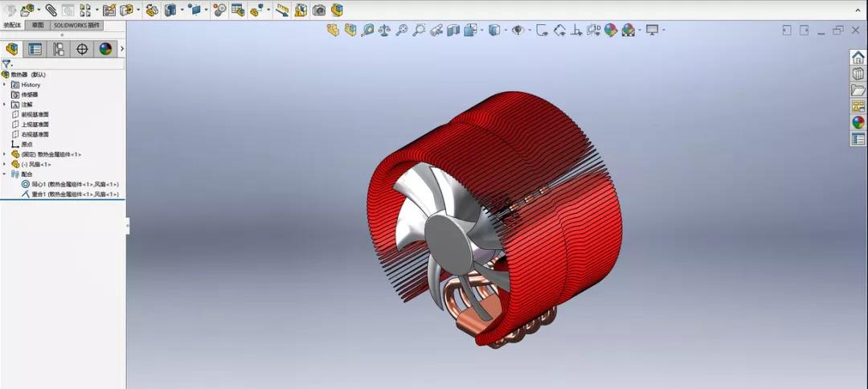Select the 同心1 mate in tree
The width and height of the screenshot is (868, 389).
(71, 184)
